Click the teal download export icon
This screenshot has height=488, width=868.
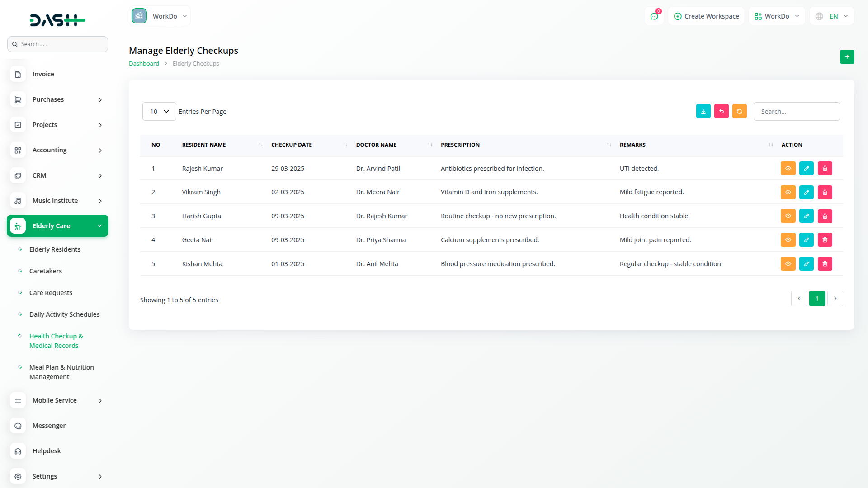[703, 112]
